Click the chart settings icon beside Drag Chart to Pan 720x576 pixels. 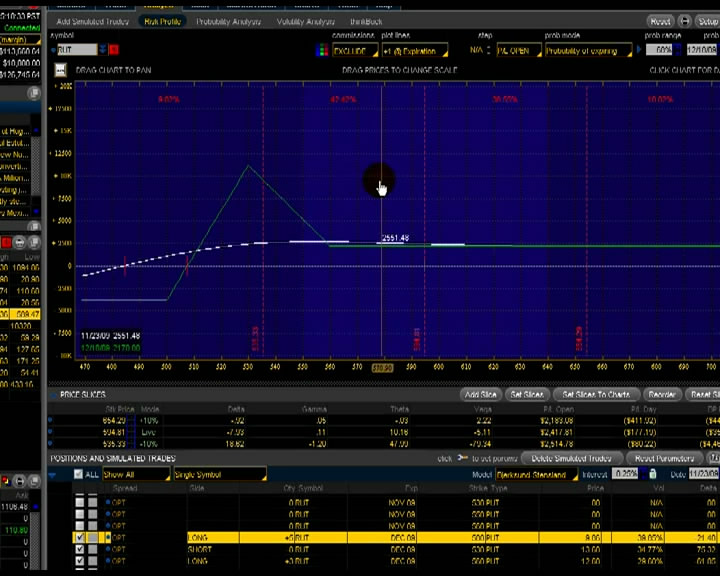tap(61, 70)
